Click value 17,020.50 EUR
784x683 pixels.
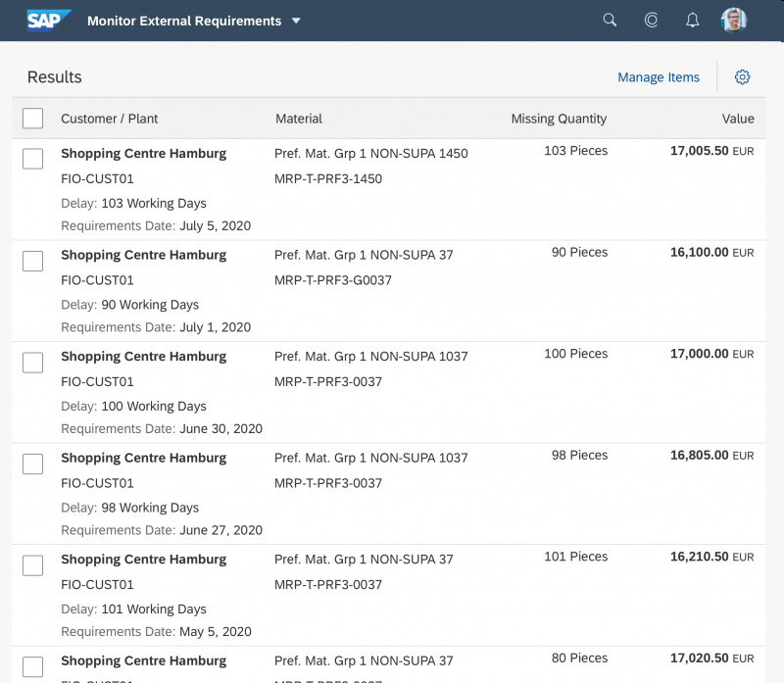pos(712,659)
